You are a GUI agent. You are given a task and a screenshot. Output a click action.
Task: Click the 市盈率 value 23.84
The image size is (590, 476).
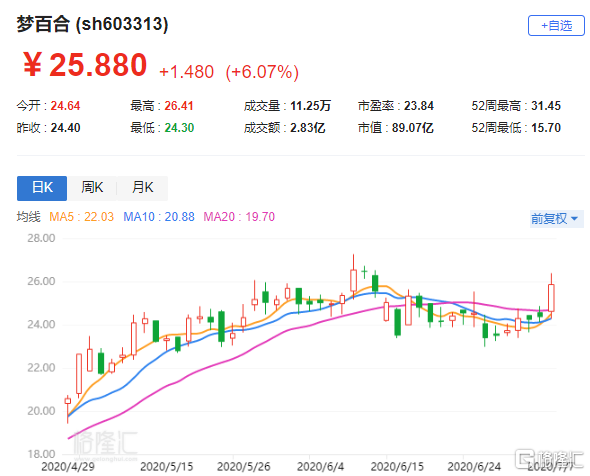pos(419,106)
